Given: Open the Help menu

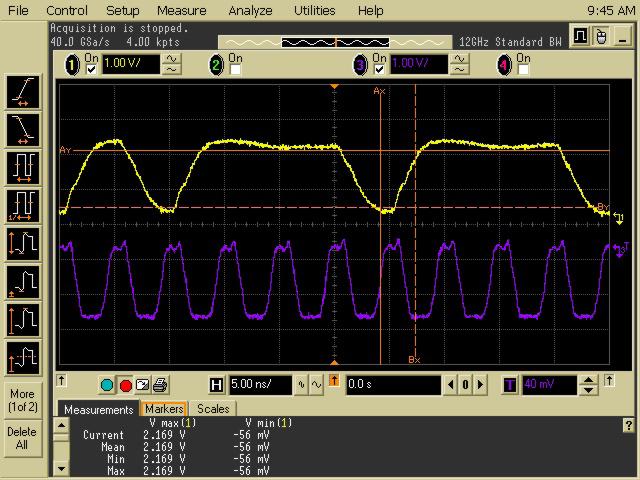Looking at the screenshot, I should pyautogui.click(x=371, y=10).
